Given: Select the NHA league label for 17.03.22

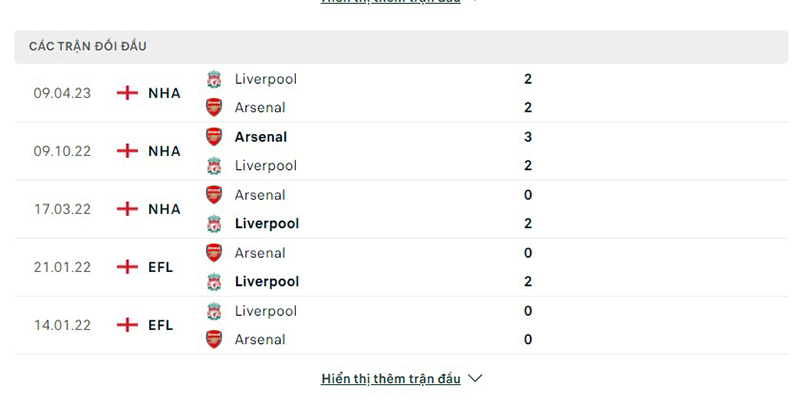Looking at the screenshot, I should coord(164,209).
